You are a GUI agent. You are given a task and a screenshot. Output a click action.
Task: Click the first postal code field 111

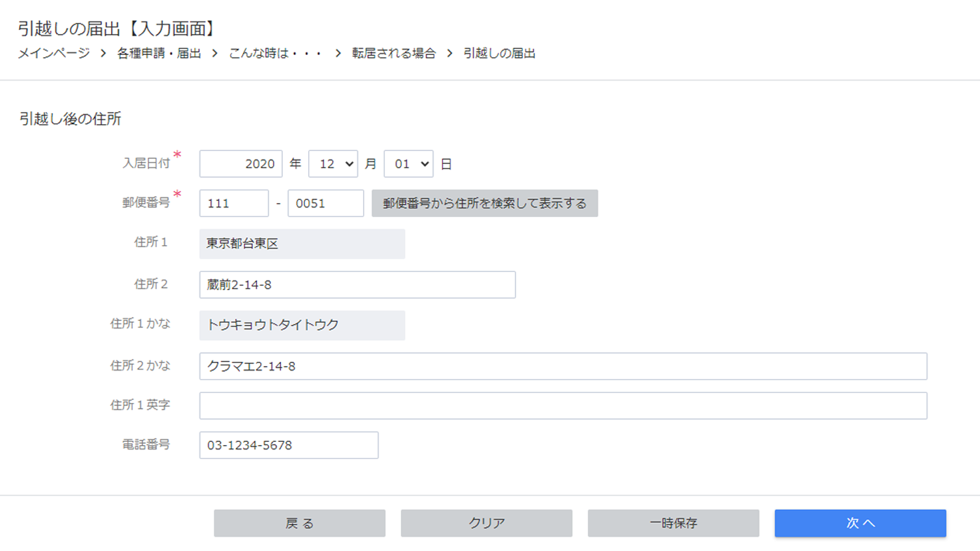(234, 203)
